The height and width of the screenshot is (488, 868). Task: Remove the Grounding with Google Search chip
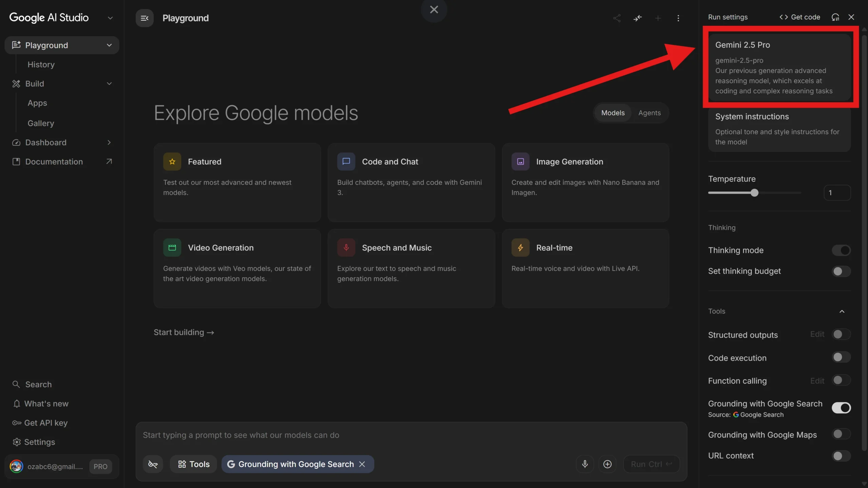point(362,464)
